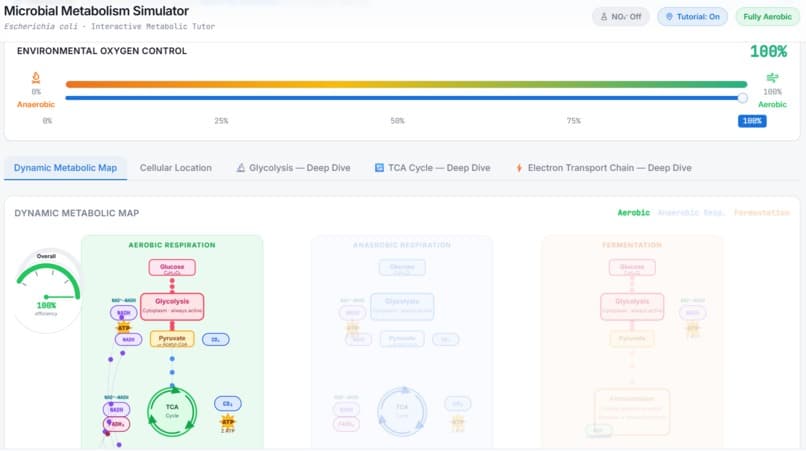This screenshot has height=451, width=806.
Task: Click the TCA Cycle tab square icon
Action: point(379,168)
